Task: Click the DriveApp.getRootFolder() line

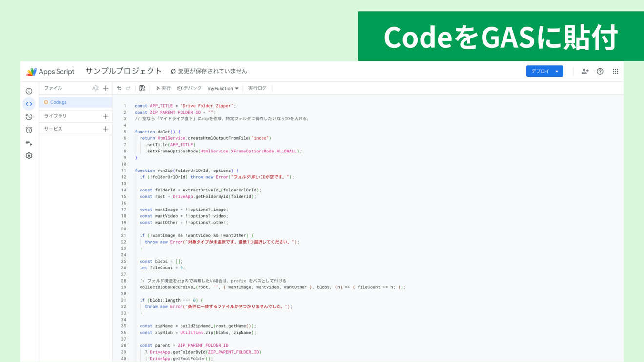Action: (179, 359)
